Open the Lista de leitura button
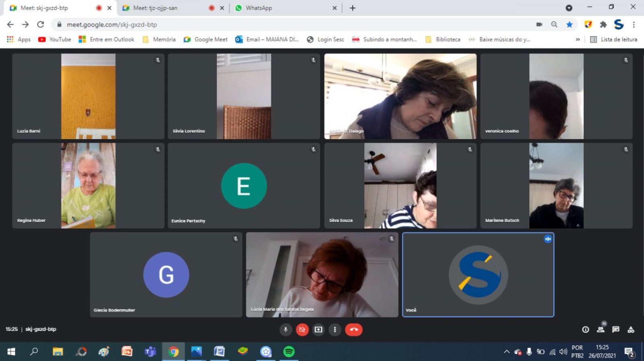644x361 pixels. coord(614,39)
